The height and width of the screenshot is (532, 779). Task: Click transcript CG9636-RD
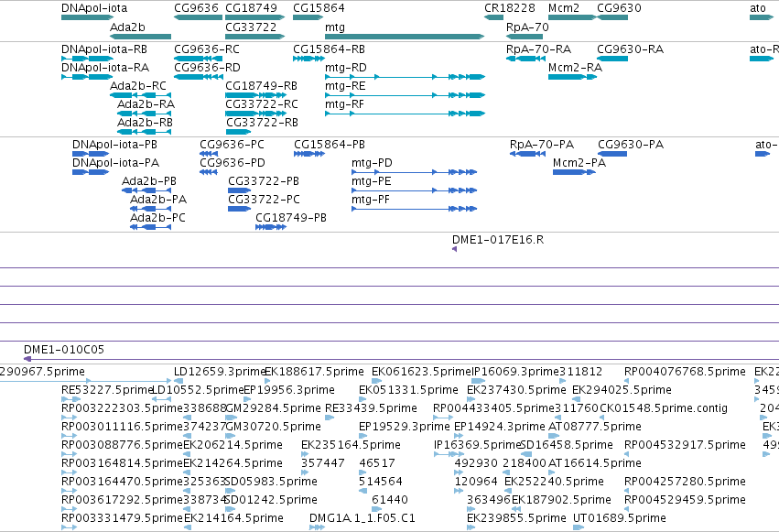[x=199, y=77]
